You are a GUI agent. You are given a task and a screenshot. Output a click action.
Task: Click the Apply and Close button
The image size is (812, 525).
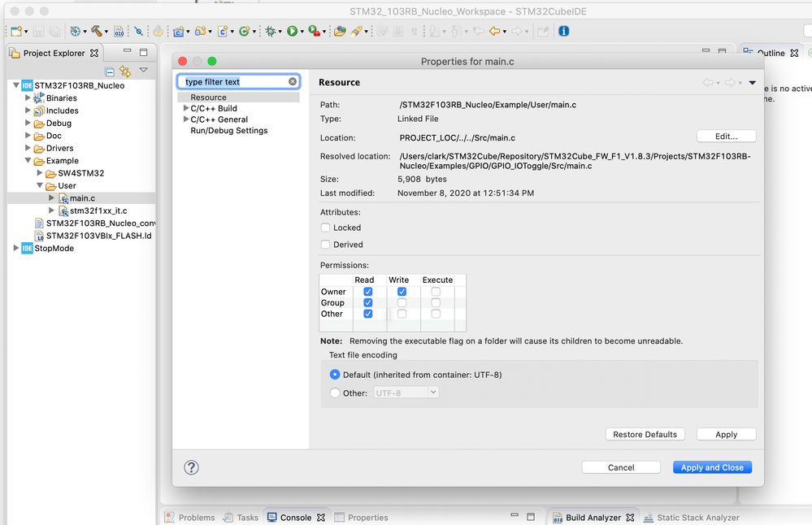712,467
